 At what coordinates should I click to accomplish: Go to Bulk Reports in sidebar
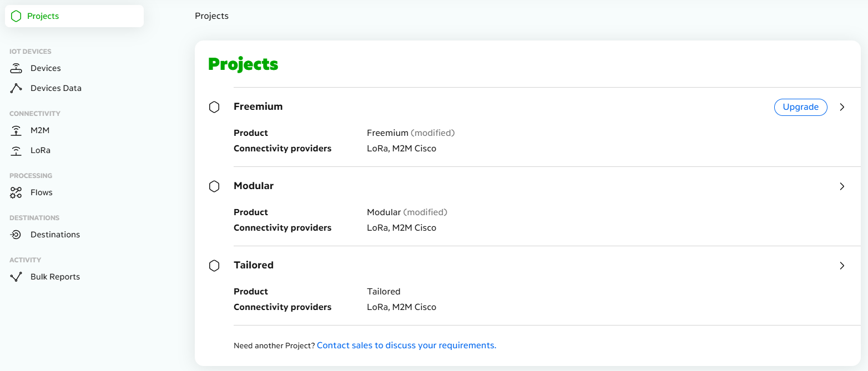click(x=55, y=277)
